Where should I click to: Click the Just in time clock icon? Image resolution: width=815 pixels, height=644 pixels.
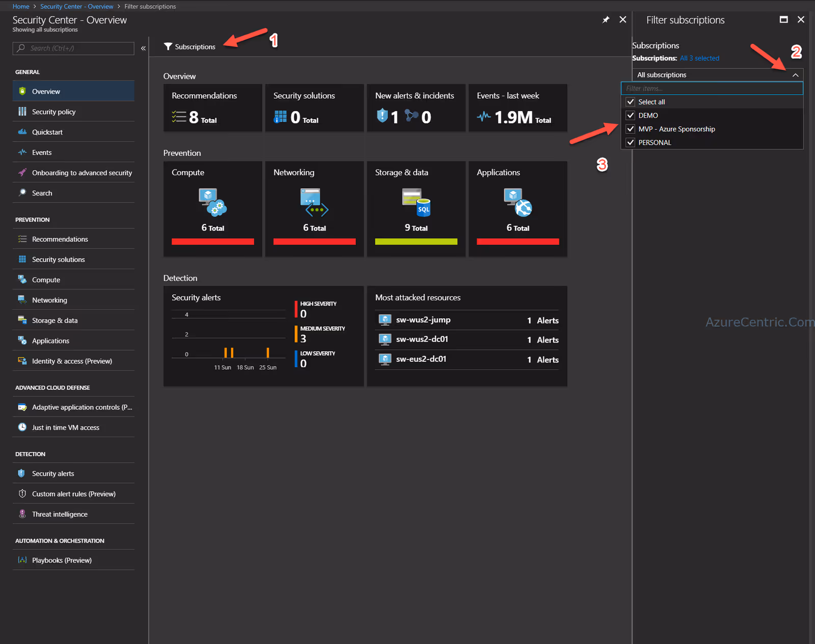22,427
